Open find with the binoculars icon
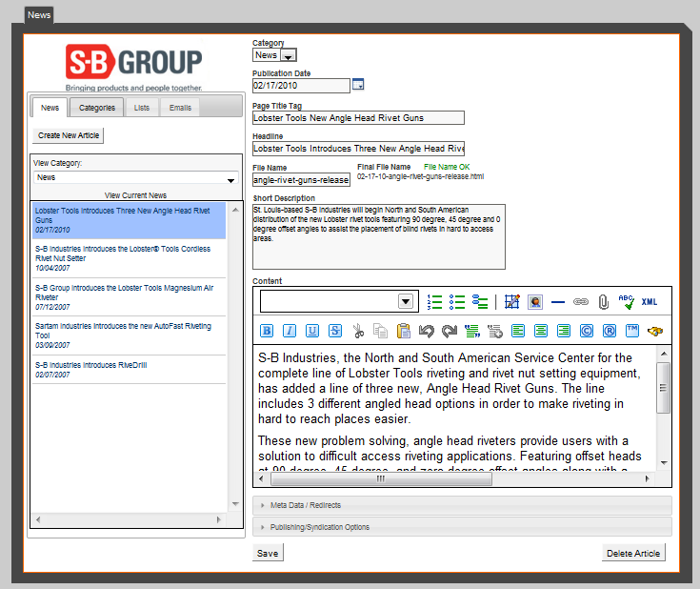 (655, 331)
